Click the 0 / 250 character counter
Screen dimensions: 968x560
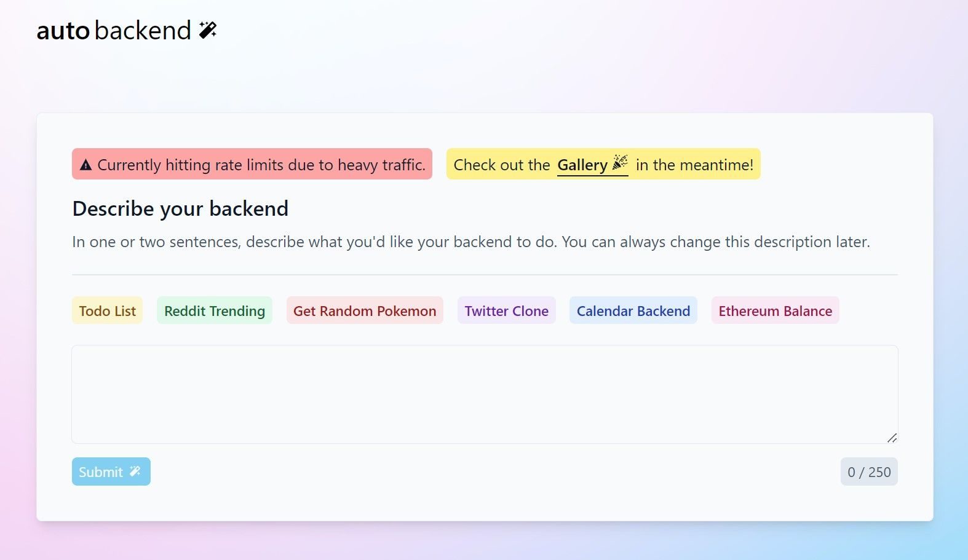click(x=869, y=471)
